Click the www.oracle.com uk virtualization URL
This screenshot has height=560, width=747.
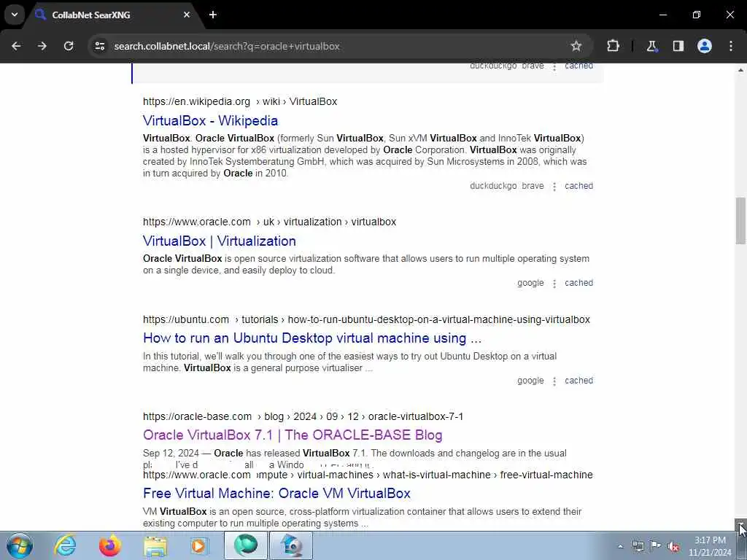coord(270,222)
